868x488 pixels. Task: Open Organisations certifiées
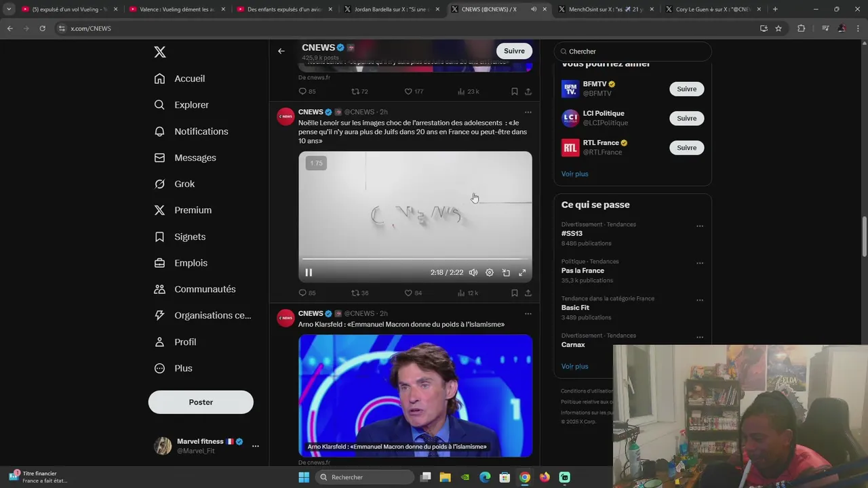203,315
